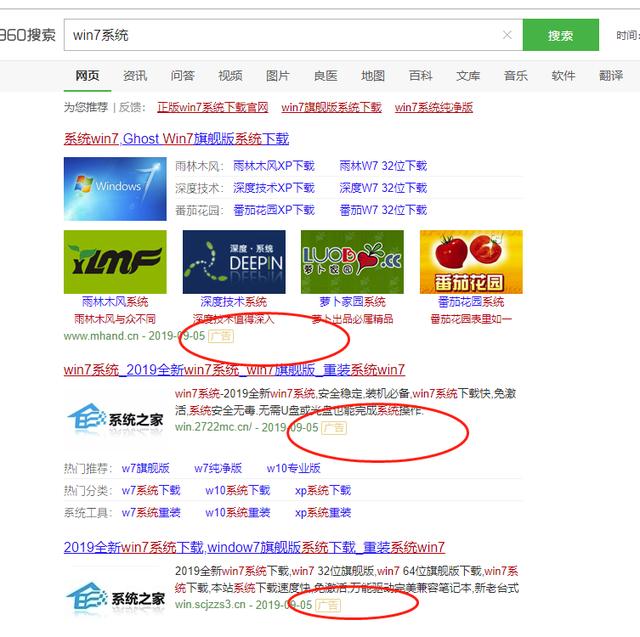Click the 广告 tag beside win.scjzzs3.cn

point(328,605)
